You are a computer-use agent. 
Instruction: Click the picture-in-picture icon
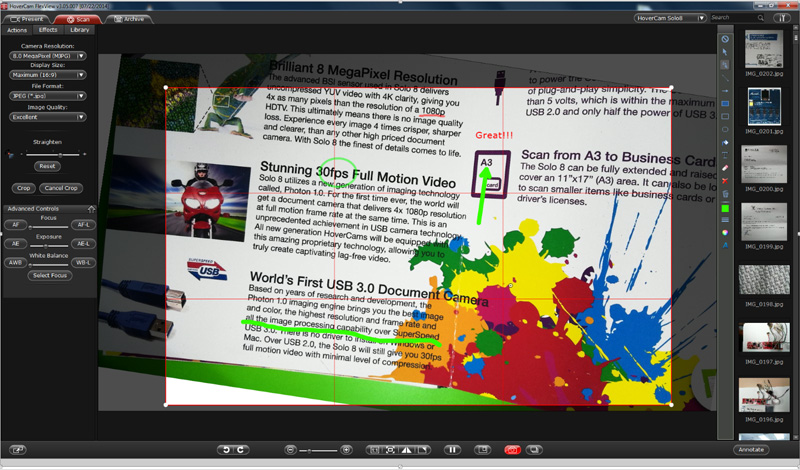[482, 450]
